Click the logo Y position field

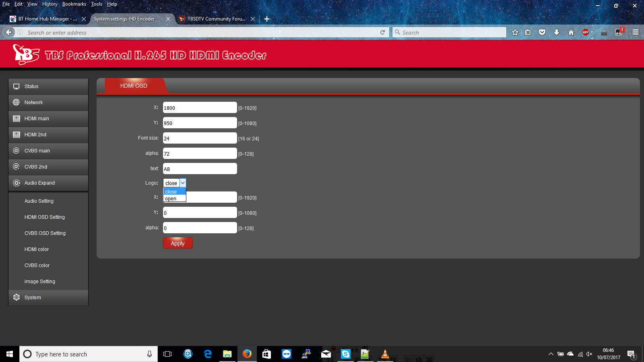pos(200,213)
